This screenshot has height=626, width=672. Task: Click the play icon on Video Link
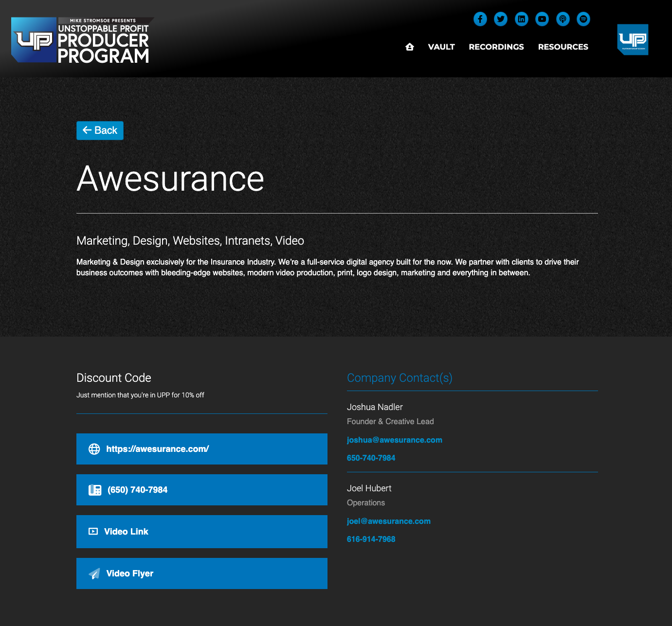point(93,532)
